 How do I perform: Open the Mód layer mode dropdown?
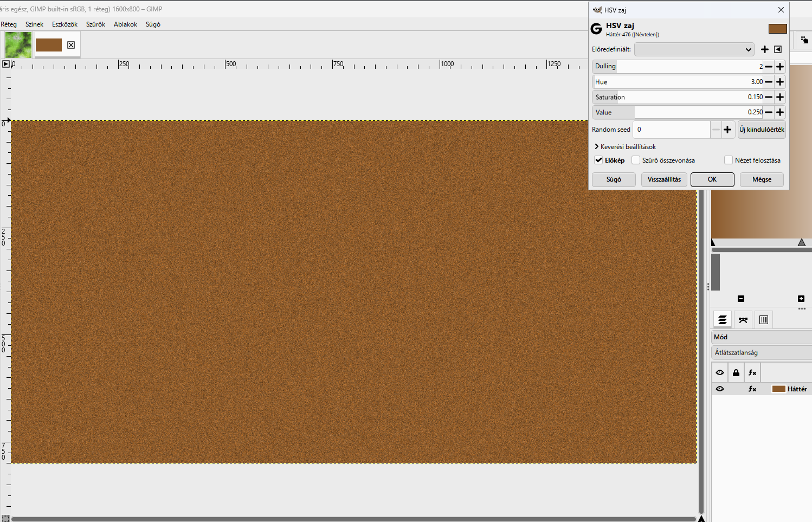762,337
